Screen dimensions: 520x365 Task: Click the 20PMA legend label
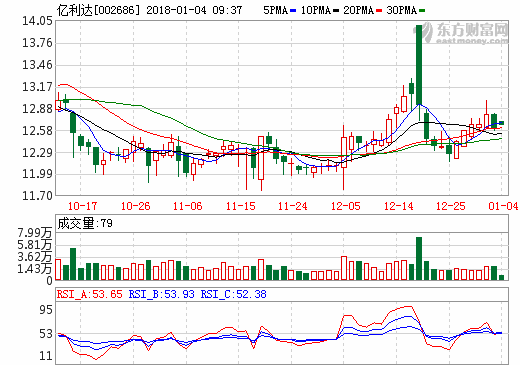[x=359, y=10]
